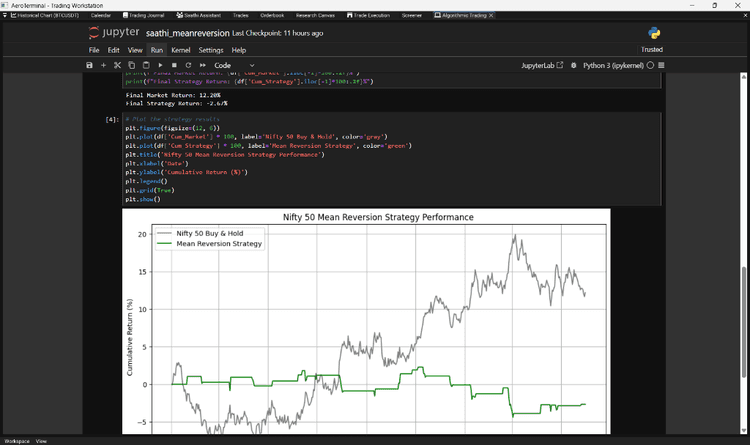Image resolution: width=750 pixels, height=445 pixels.
Task: Click the Python 3 (ipykernel) button
Action: pyautogui.click(x=613, y=65)
